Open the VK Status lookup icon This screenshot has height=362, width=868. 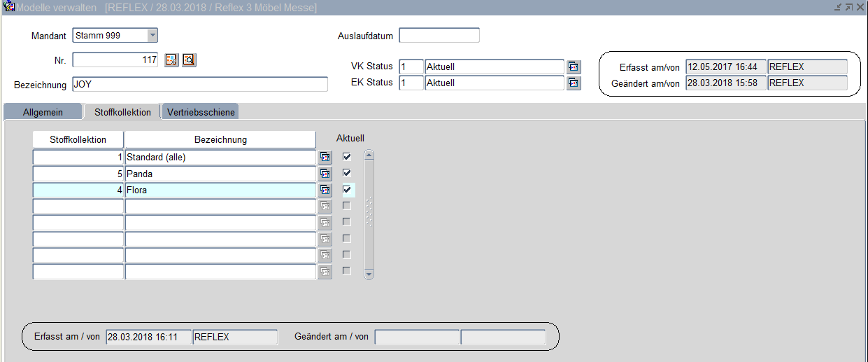574,67
